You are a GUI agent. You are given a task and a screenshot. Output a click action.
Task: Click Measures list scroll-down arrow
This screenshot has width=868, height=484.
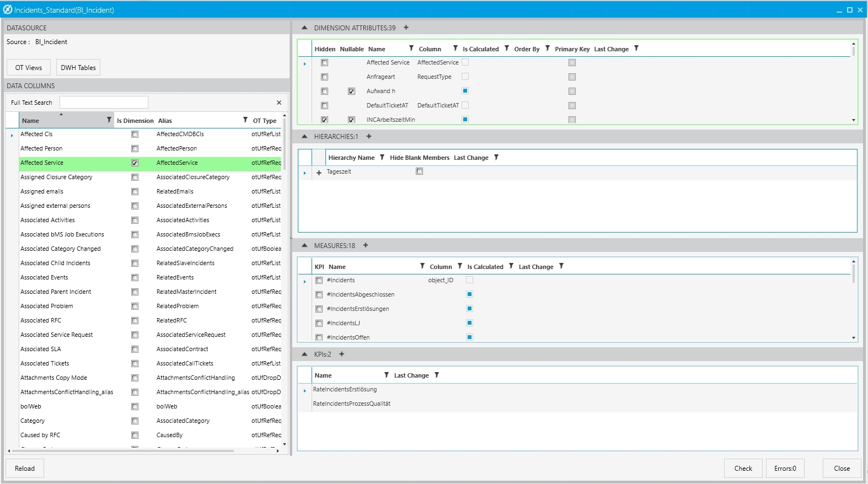(854, 338)
